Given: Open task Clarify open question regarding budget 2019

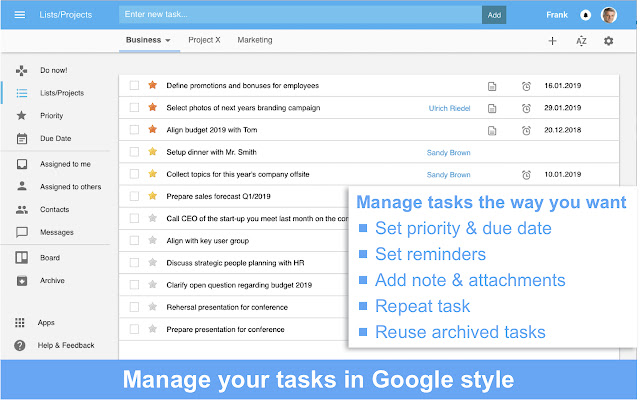Looking at the screenshot, I should click(x=239, y=285).
